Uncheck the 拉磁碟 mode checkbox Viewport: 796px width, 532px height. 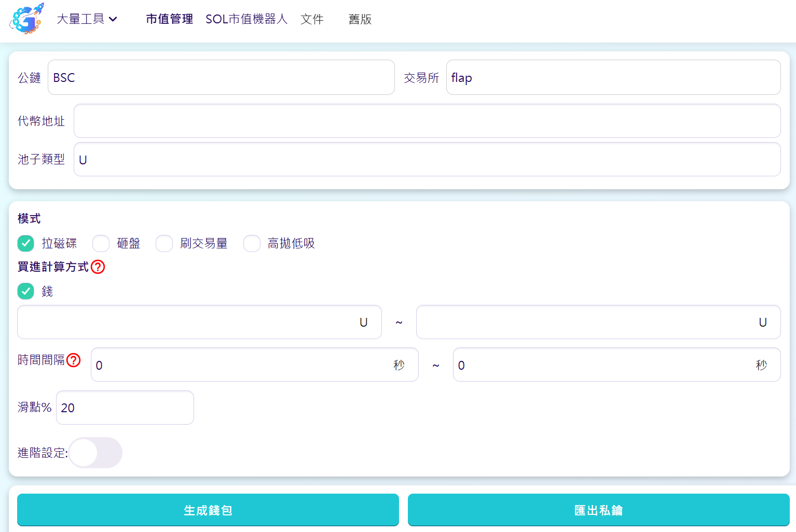click(x=26, y=243)
